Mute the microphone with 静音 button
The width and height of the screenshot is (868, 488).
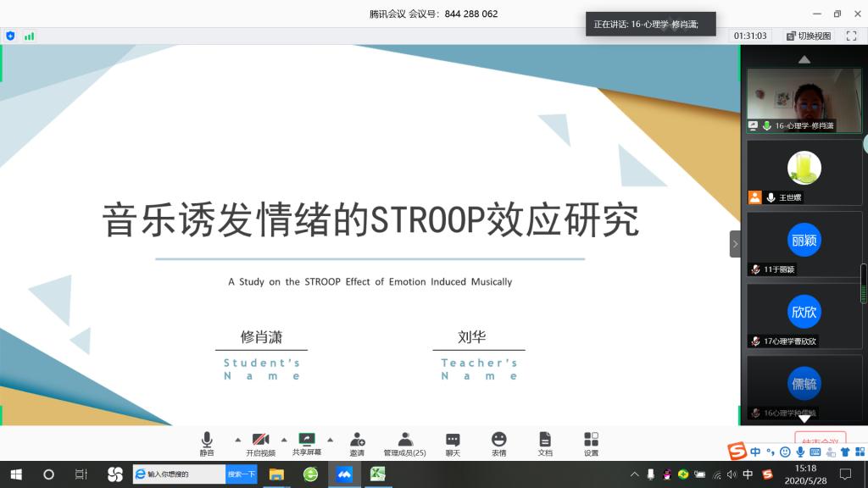(207, 443)
